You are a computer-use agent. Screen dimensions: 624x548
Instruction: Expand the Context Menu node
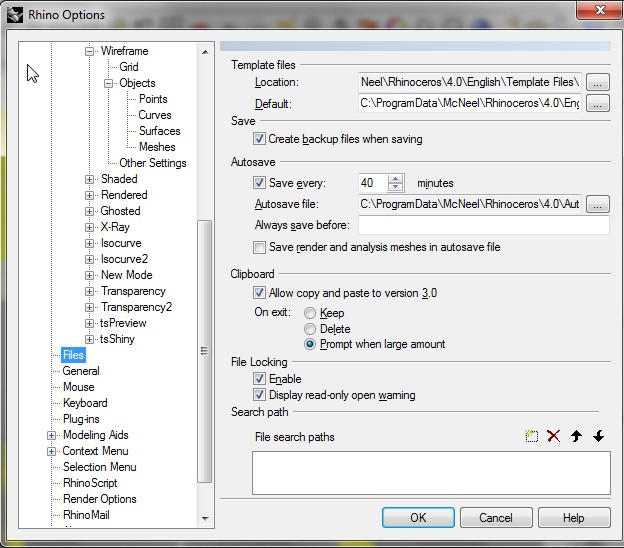(51, 451)
